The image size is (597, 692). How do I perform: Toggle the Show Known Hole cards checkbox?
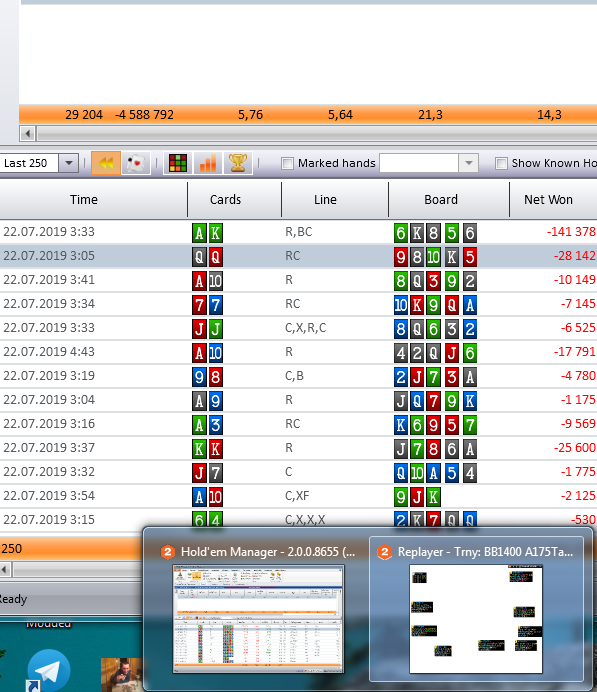(x=501, y=163)
